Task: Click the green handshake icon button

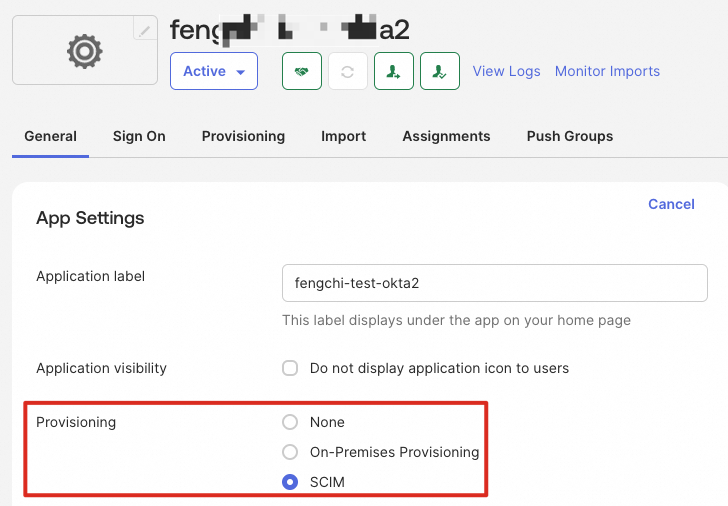Action: click(302, 71)
